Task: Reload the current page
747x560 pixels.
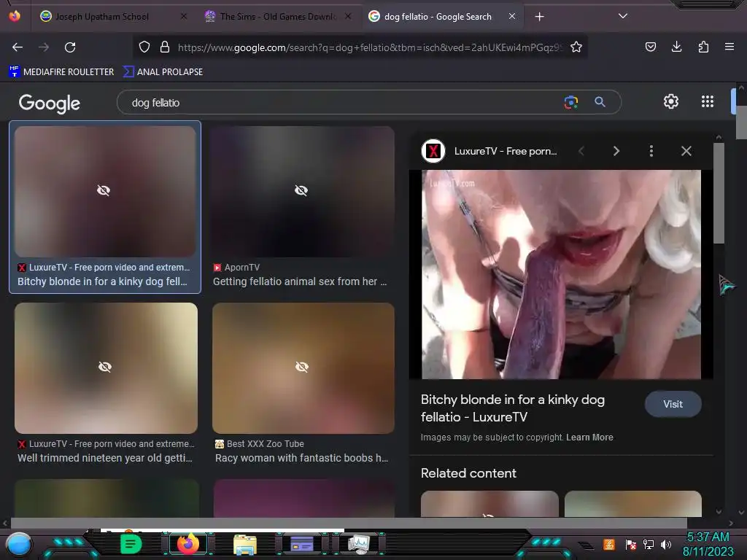Action: tap(70, 47)
